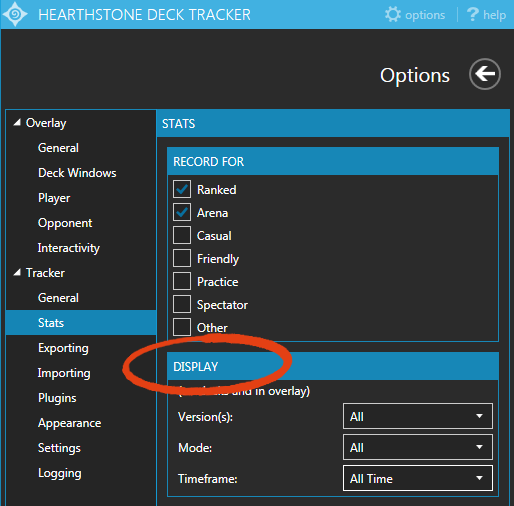
Task: Click the Overlay tree label
Action: tap(46, 123)
